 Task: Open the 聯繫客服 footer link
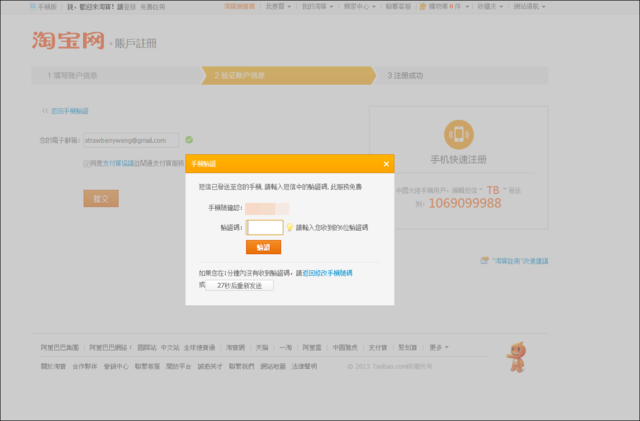[147, 366]
